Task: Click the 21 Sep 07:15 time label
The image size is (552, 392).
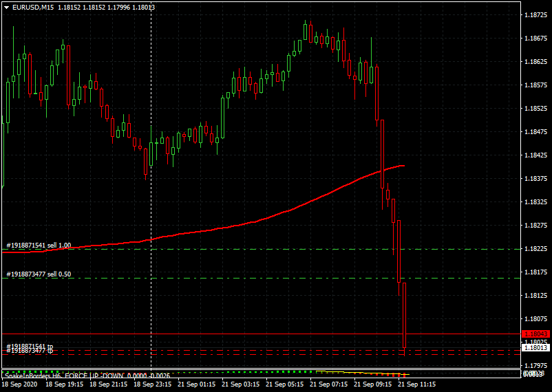Action: pos(329,384)
